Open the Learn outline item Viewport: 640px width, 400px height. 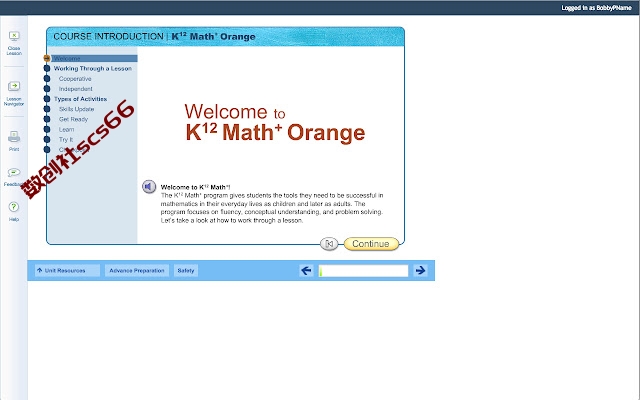pos(67,129)
